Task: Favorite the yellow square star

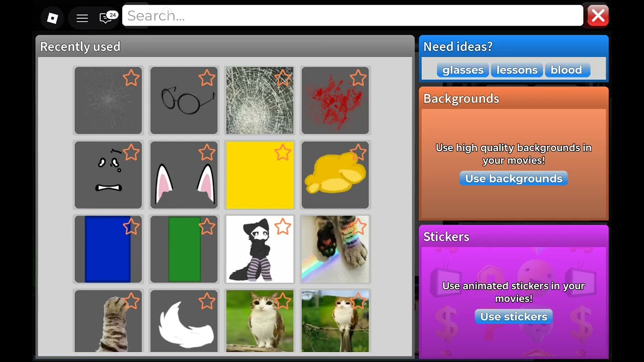Action: pyautogui.click(x=283, y=152)
